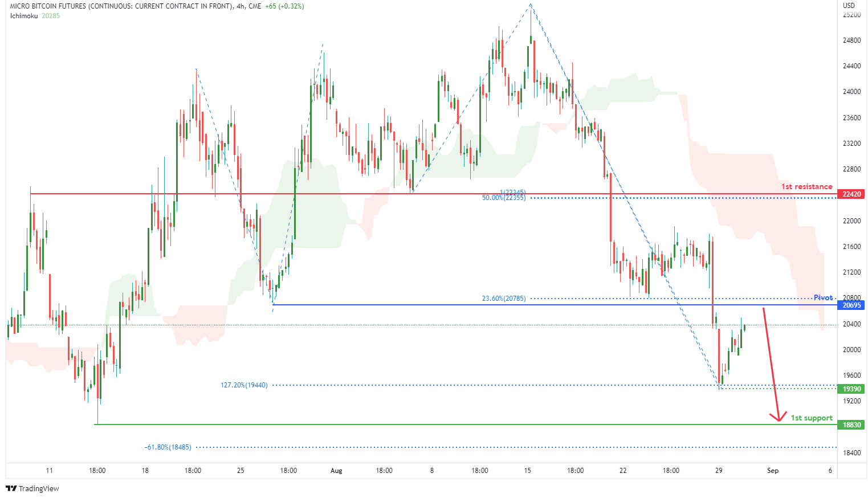Click the blue 20695 pivot price tag
Image resolution: width=868 pixels, height=498 pixels.
coord(852,305)
